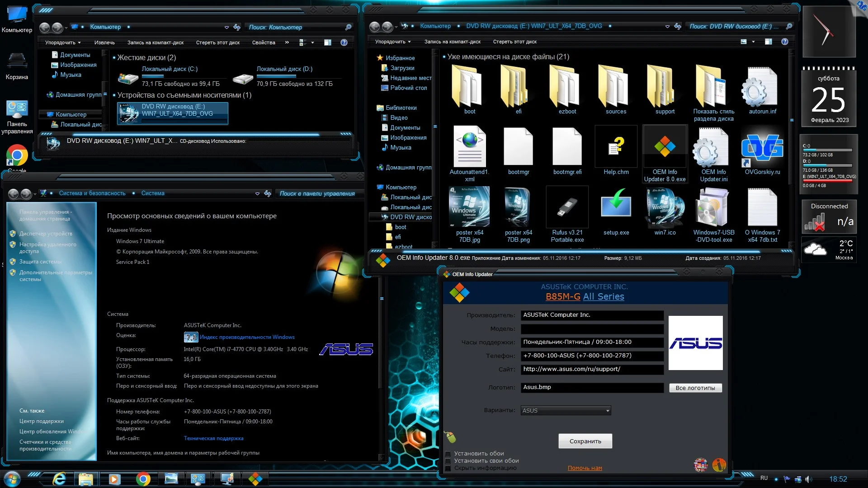This screenshot has width=868, height=488.
Task: Open Rufus v3.21 Portable.exe file icon
Action: coord(567,207)
